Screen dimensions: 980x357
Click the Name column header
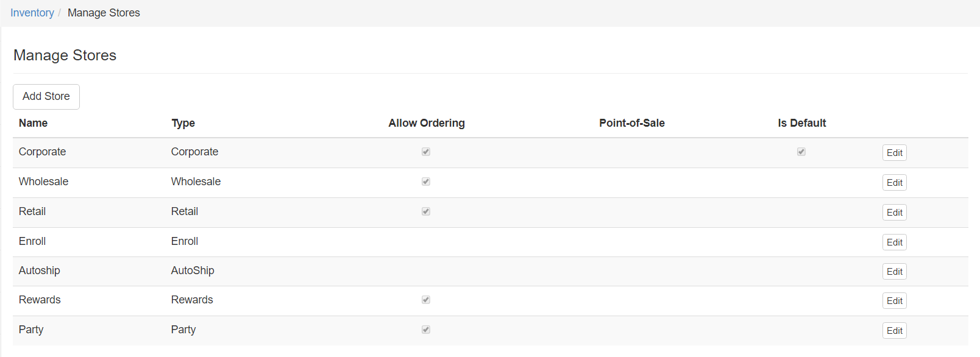click(x=33, y=123)
